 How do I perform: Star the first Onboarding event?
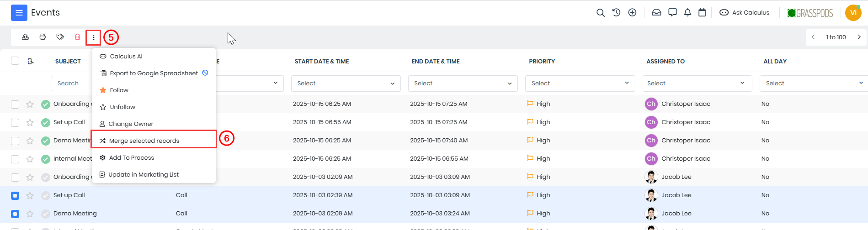30,104
